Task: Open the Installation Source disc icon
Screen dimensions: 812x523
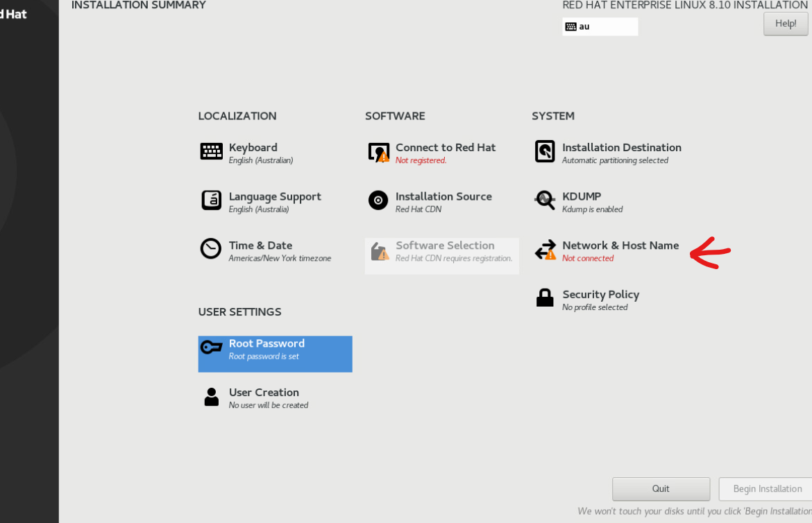Action: click(x=378, y=200)
